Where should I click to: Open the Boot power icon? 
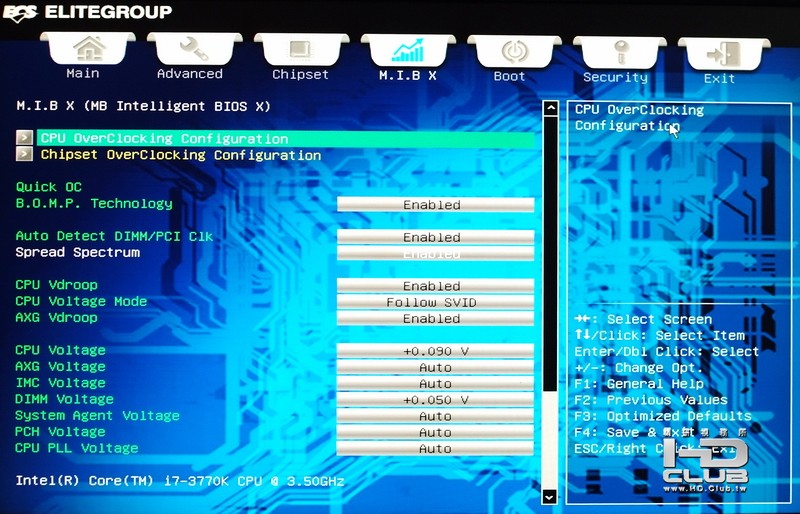tap(514, 52)
